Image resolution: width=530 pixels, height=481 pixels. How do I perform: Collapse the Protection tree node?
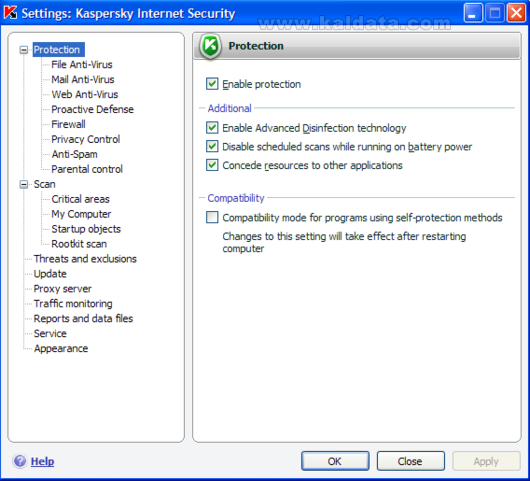(24, 50)
